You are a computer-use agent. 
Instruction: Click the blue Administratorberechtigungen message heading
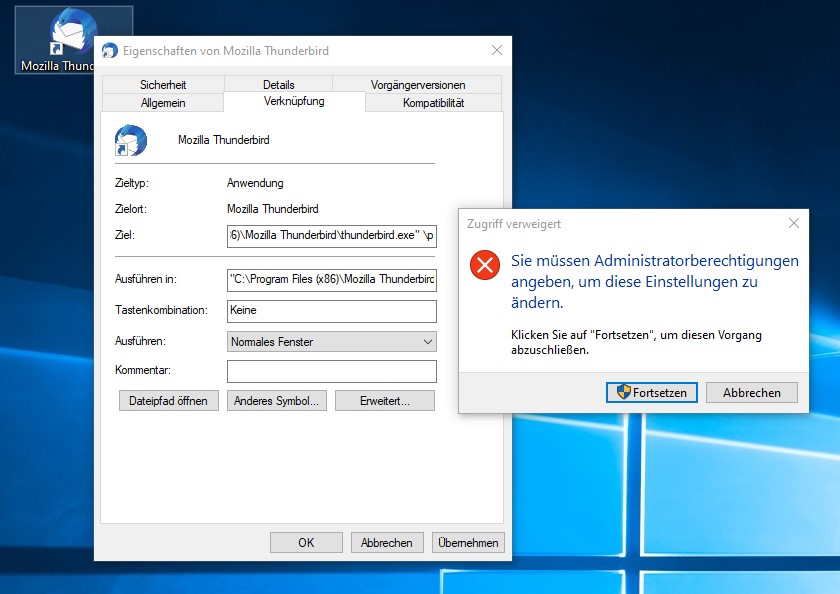[655, 282]
